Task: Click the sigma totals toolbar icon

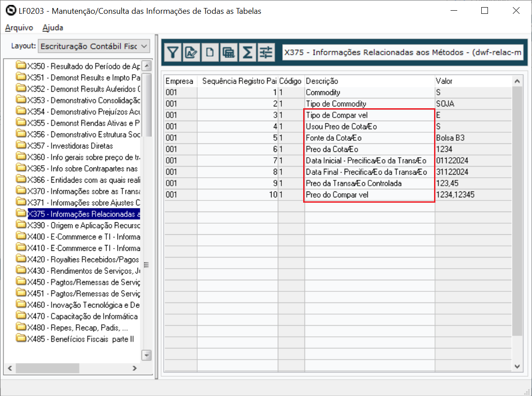Action: point(248,52)
